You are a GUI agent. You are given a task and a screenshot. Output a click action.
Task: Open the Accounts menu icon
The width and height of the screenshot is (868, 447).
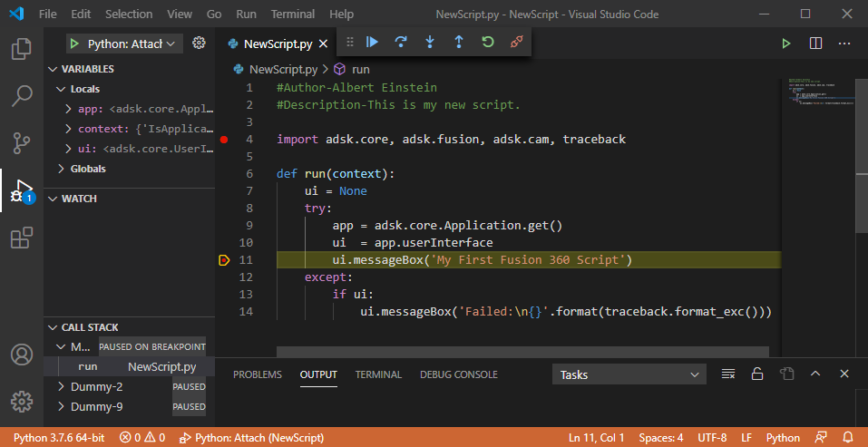[x=22, y=355]
